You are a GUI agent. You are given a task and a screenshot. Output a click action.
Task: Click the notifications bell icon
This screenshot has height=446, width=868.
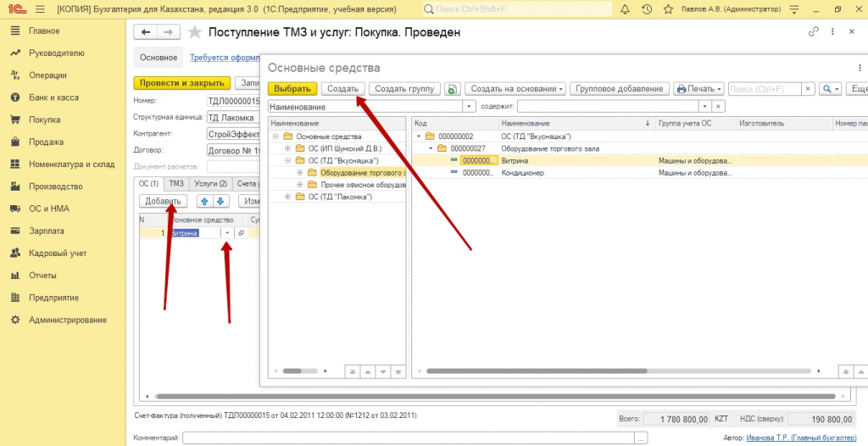(x=625, y=9)
